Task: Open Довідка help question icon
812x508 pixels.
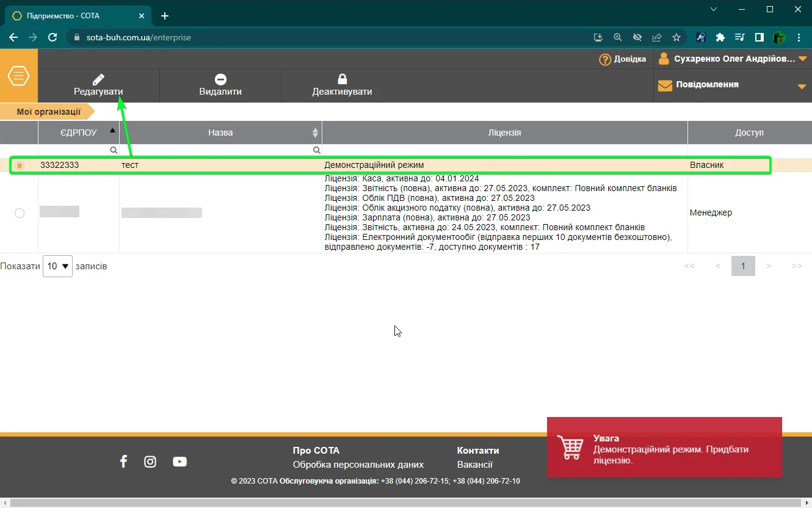Action: tap(605, 59)
